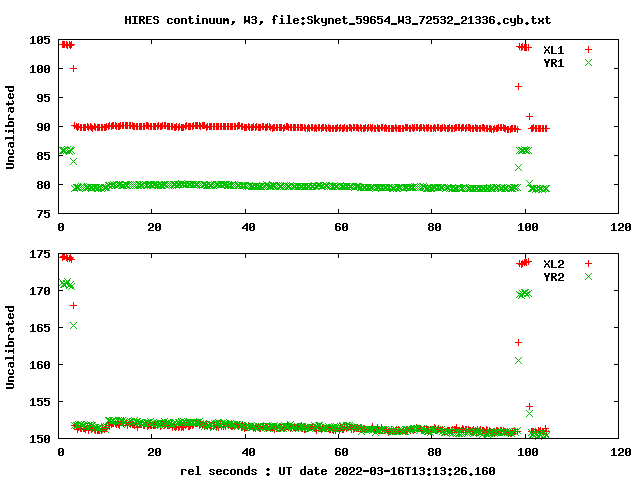Click the plot title starting with HIRES continuum
The width and height of the screenshot is (640, 480).
[x=338, y=20]
